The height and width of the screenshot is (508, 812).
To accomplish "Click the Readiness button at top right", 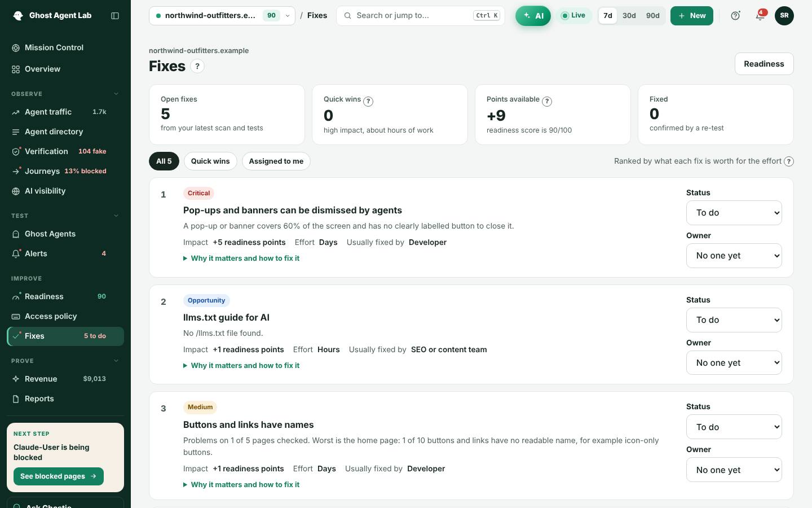I will 764,64.
